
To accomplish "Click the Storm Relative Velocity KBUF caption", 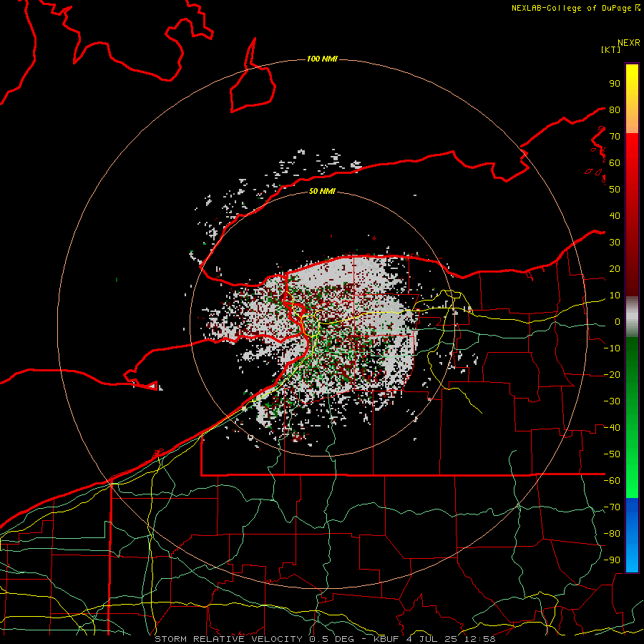I will point(325,639).
